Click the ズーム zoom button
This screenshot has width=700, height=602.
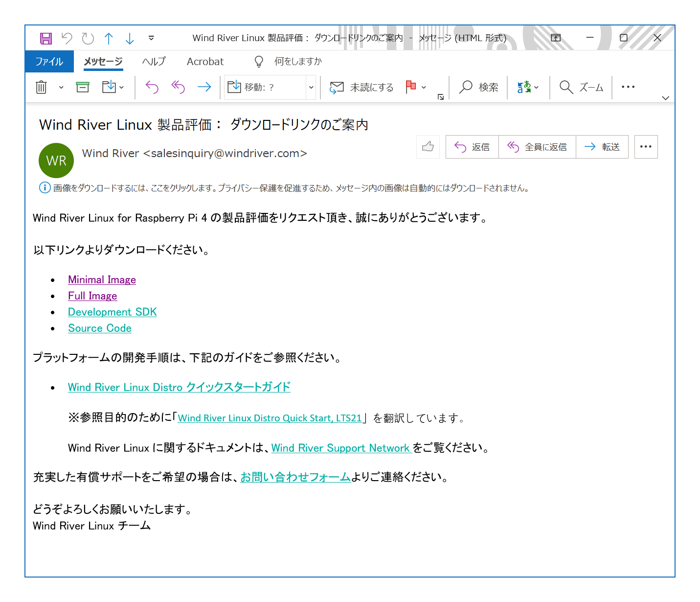click(581, 87)
